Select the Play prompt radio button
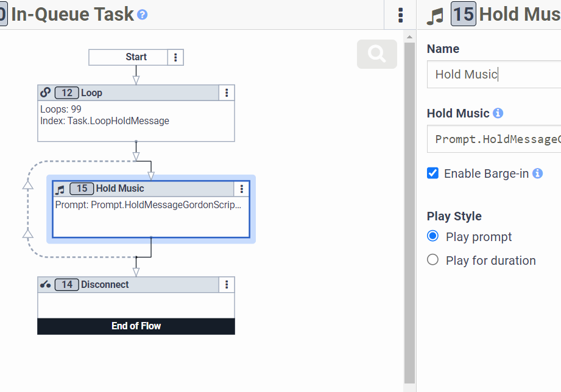 click(x=433, y=236)
